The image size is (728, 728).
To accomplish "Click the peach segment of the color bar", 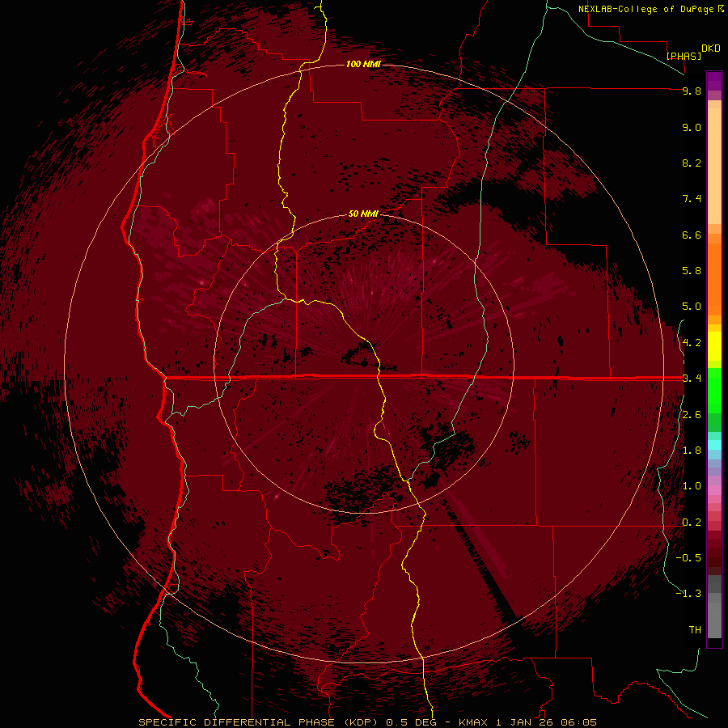I will point(714,166).
